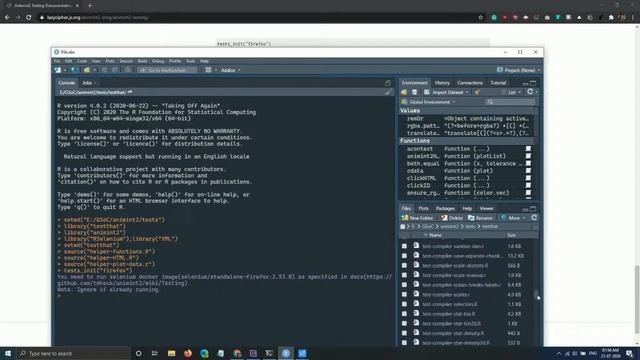The width and height of the screenshot is (640, 360).
Task: Click the Delete button in Files pane
Action: click(x=452, y=218)
